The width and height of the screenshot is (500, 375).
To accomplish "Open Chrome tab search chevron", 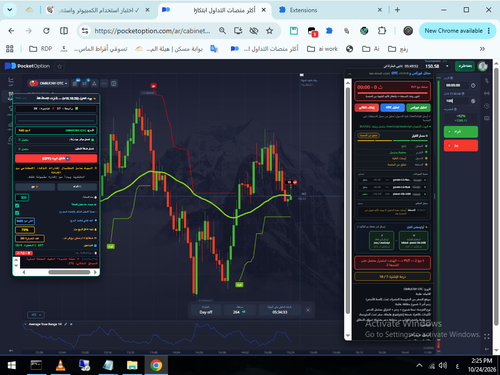I will point(10,10).
